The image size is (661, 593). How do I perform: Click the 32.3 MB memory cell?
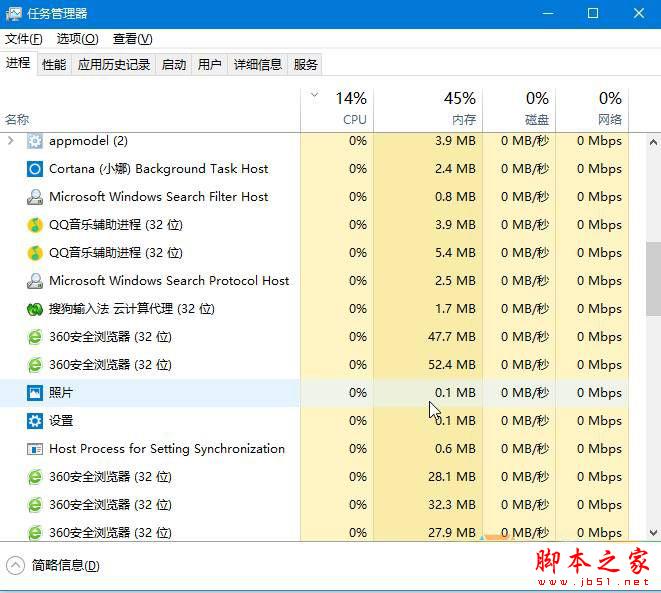click(428, 504)
